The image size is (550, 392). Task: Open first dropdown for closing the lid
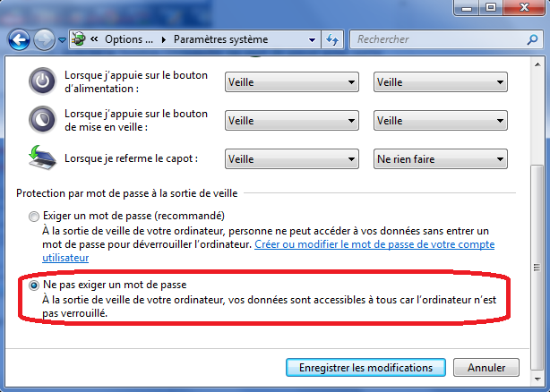292,159
